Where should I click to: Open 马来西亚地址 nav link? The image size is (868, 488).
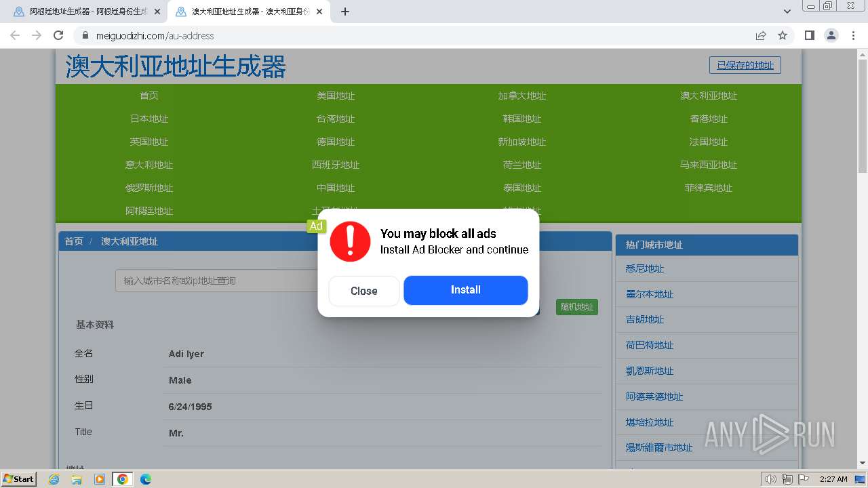tap(709, 165)
